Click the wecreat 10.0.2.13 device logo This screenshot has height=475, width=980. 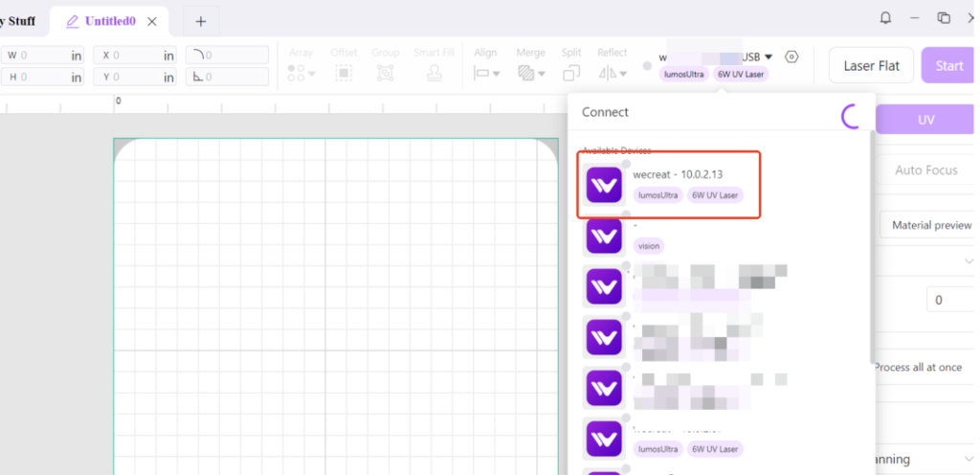604,185
